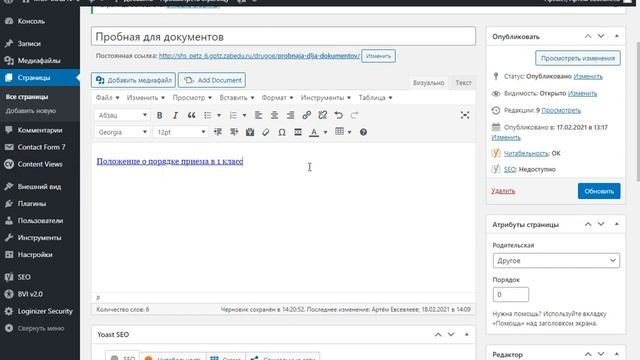Screen dimensions: 640x360
Task: Click Изменить permalink button
Action: click(x=378, y=56)
